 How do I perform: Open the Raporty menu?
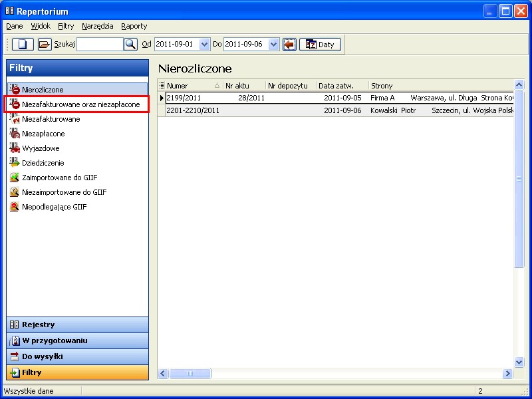click(134, 26)
